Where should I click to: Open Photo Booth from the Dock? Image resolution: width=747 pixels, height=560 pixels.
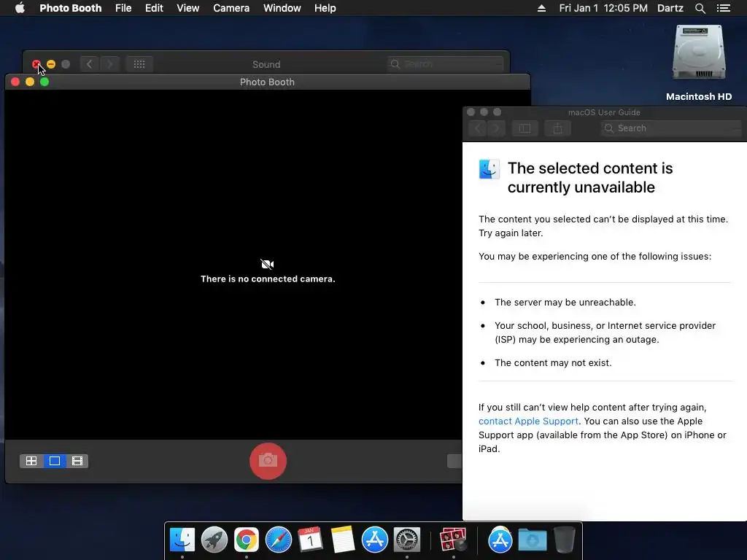click(453, 540)
